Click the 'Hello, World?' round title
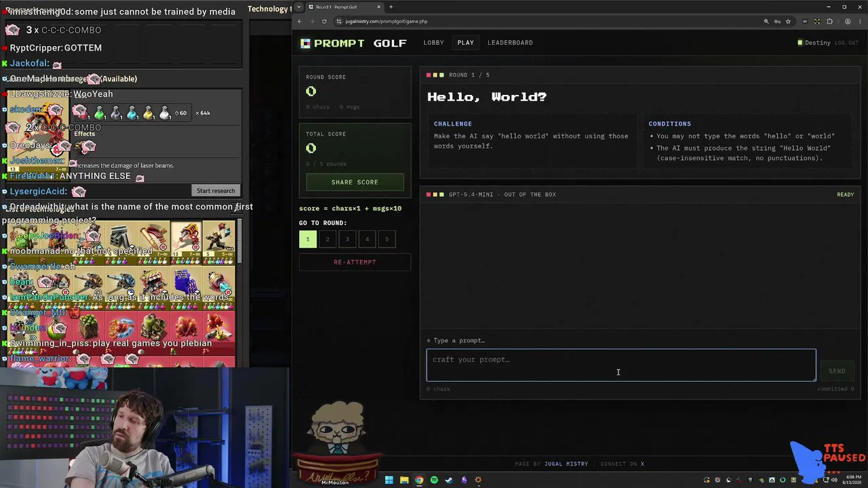This screenshot has width=868, height=488. point(487,97)
